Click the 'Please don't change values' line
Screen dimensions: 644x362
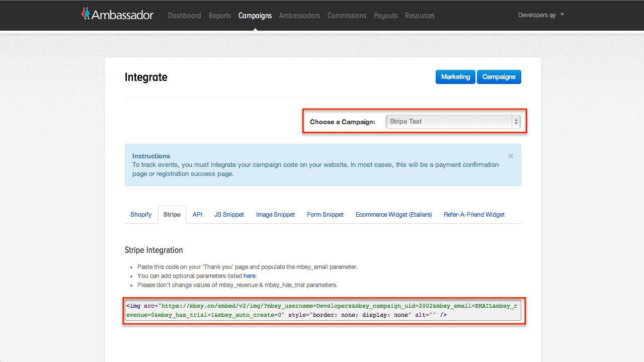[237, 285]
